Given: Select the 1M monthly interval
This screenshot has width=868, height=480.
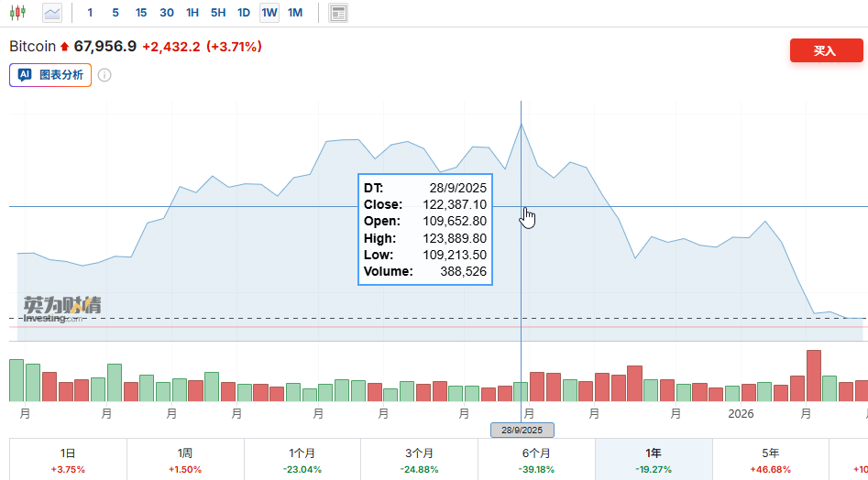Looking at the screenshot, I should tap(295, 12).
